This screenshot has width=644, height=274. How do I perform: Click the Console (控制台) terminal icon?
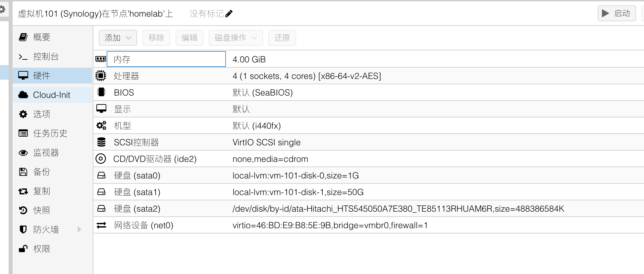23,57
